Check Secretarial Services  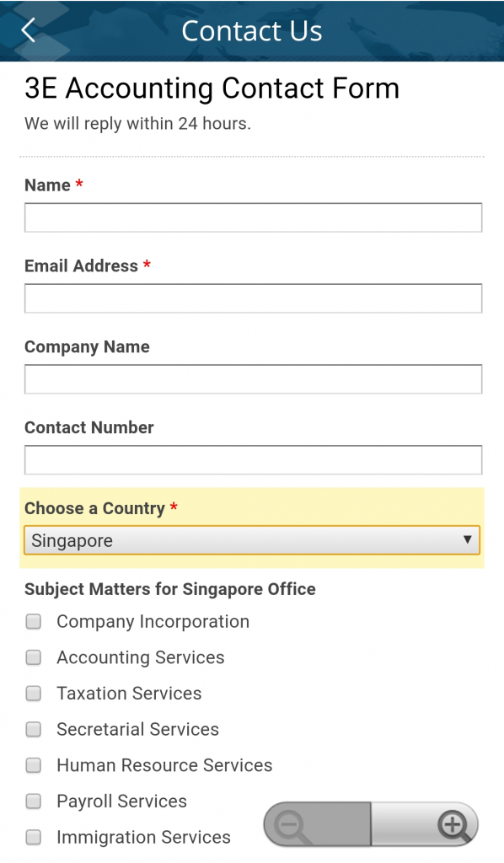33,729
